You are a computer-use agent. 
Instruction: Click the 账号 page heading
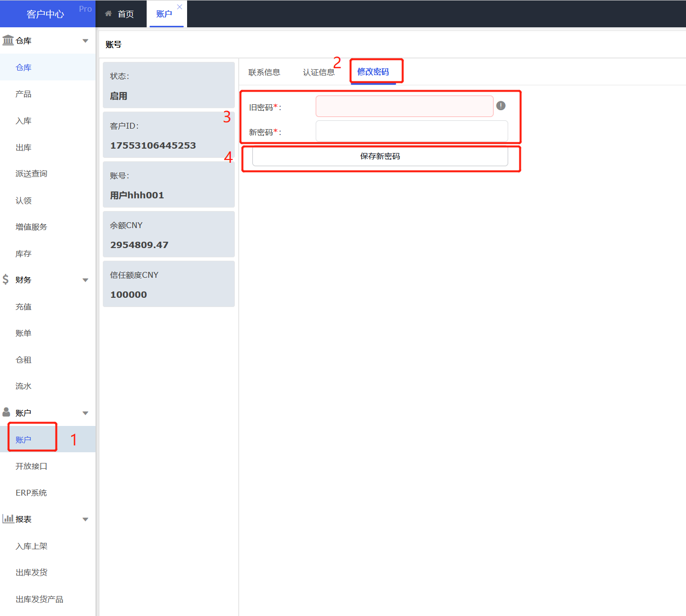coord(114,44)
